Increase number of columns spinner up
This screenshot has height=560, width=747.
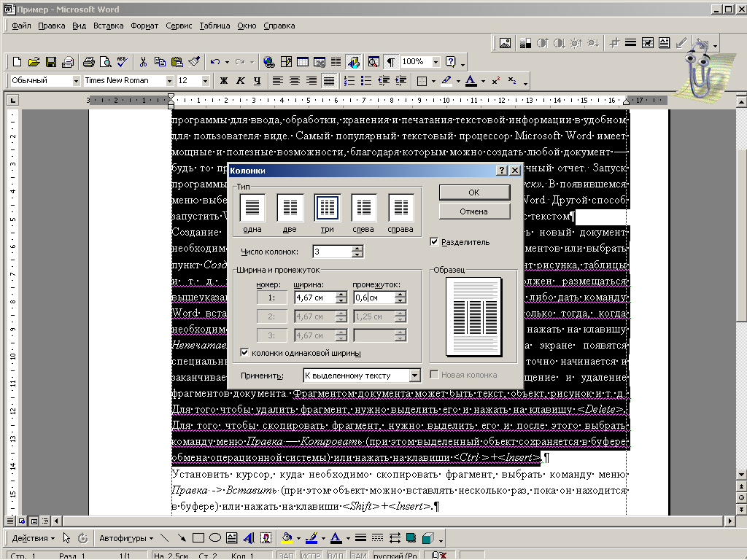coord(357,248)
